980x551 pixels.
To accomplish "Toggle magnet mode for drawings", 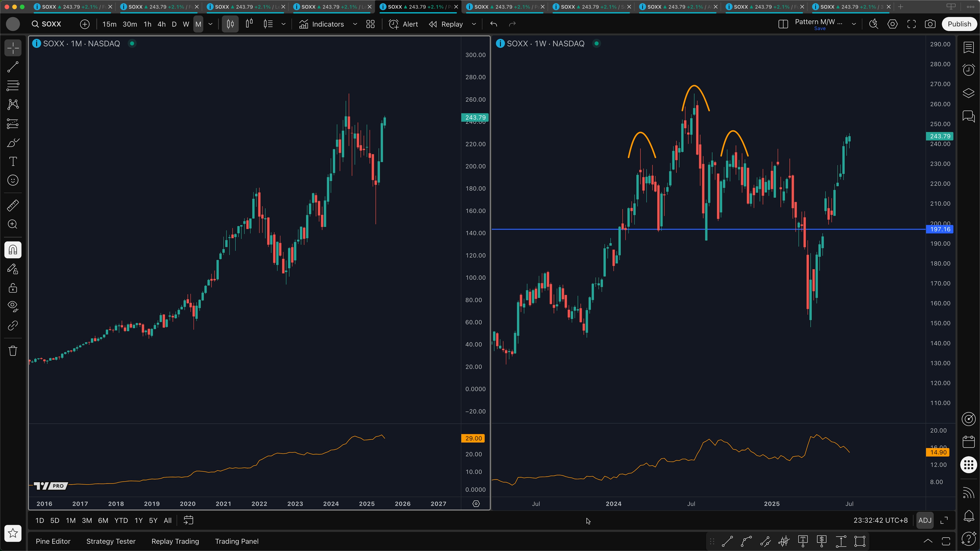I will coord(13,250).
